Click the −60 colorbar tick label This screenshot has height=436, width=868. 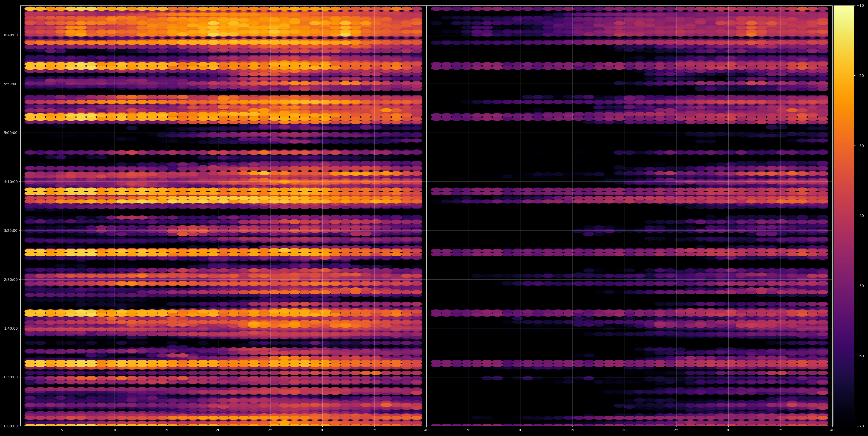click(x=860, y=356)
